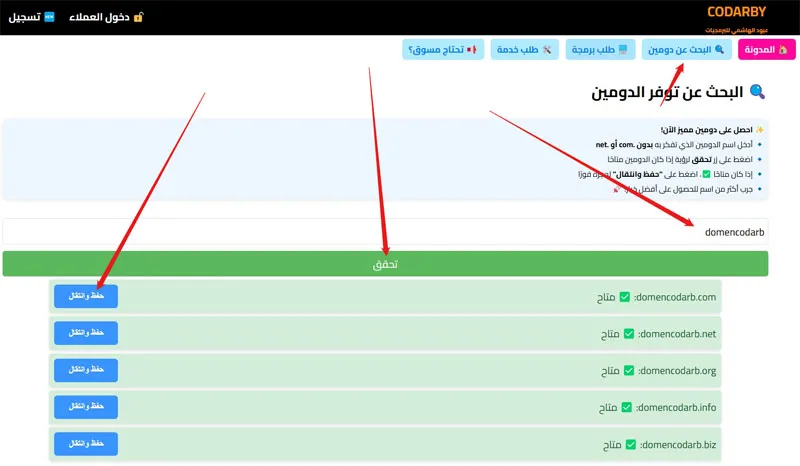Click the green checkmark beside domencodarb.biz
Viewport: 800px width, 466px height.
[631, 445]
